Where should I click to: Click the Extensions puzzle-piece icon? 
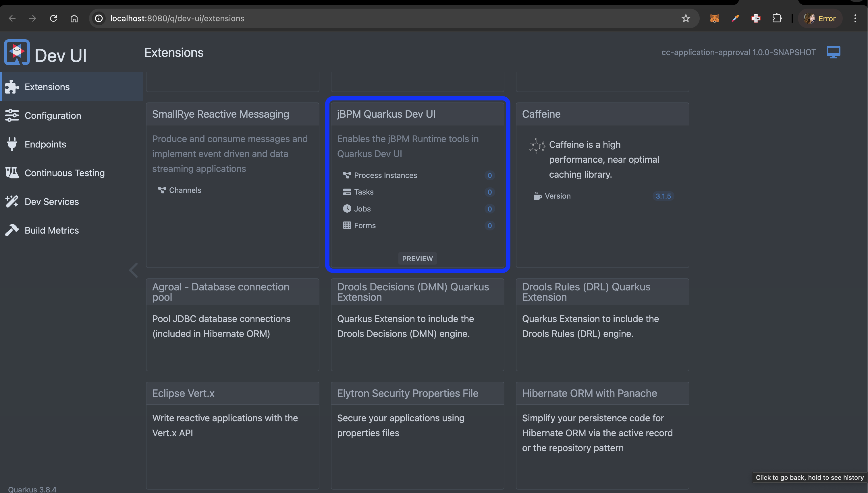coord(12,87)
